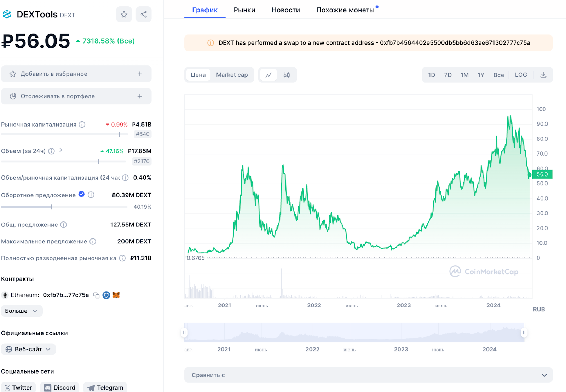Select Цена chart mode
Viewport: 566px width, 392px height.
(x=198, y=75)
